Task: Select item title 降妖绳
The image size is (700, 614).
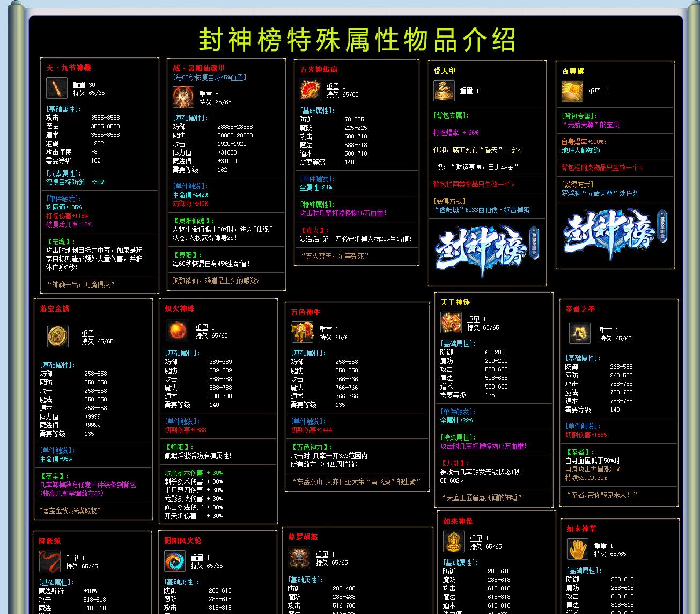Action: tap(50, 541)
